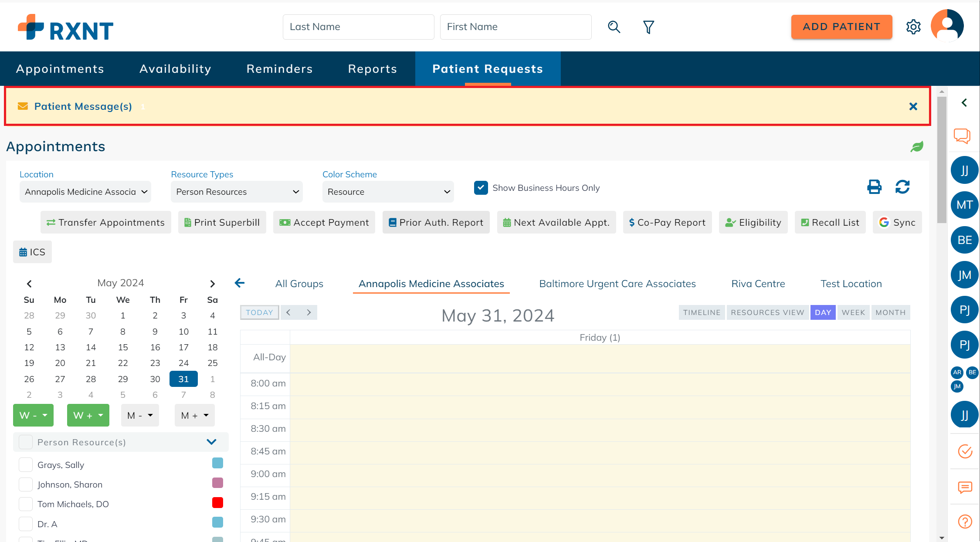Open the search filter funnel icon
The height and width of the screenshot is (542, 980).
[648, 27]
